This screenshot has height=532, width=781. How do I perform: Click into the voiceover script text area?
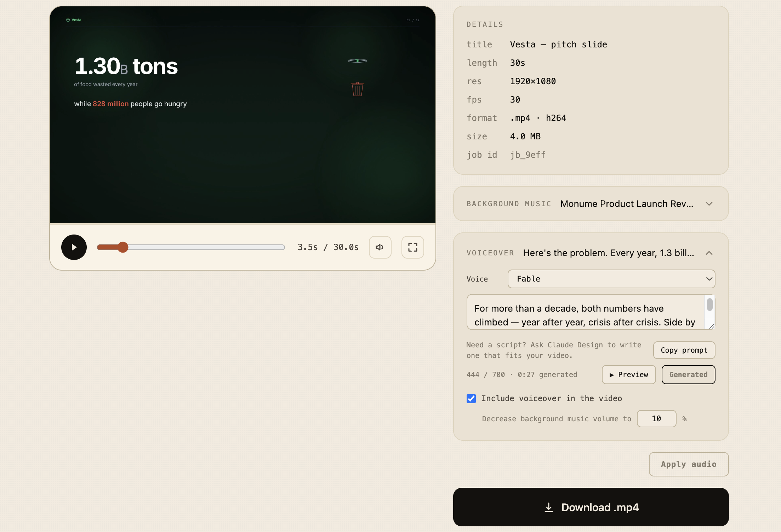(586, 312)
